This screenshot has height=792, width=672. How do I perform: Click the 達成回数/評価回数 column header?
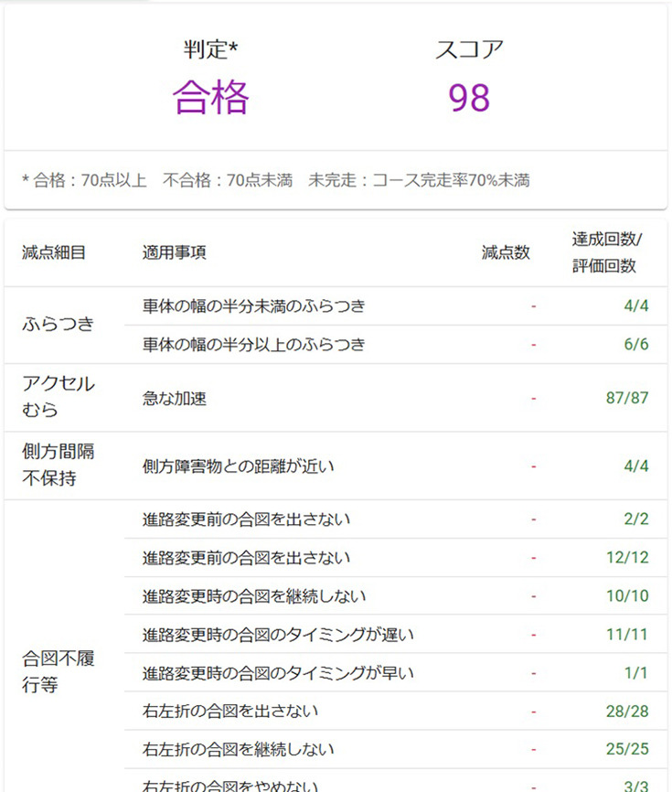tap(607, 252)
